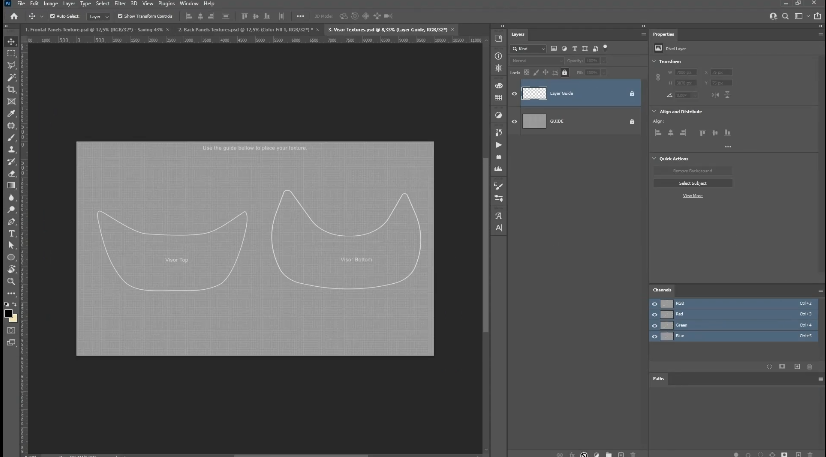Hide the GUIDE layer using eye icon

pyautogui.click(x=515, y=121)
